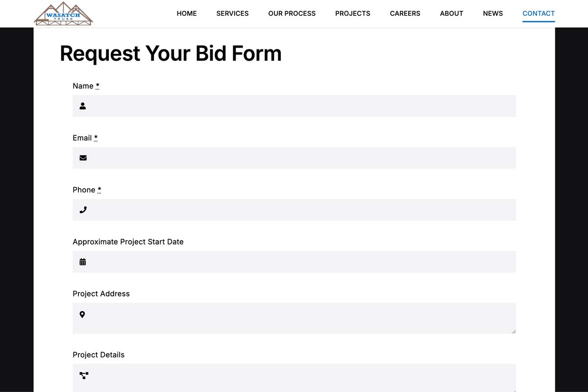Open the SERVICES page
Image resolution: width=588 pixels, height=392 pixels.
tap(233, 13)
